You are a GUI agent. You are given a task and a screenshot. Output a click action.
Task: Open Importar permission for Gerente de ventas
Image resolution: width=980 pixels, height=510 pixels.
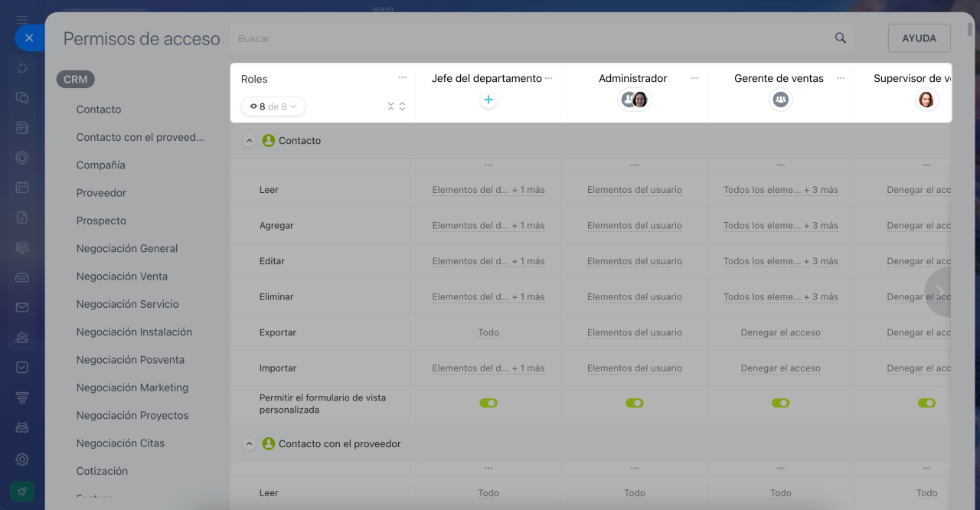tap(780, 368)
